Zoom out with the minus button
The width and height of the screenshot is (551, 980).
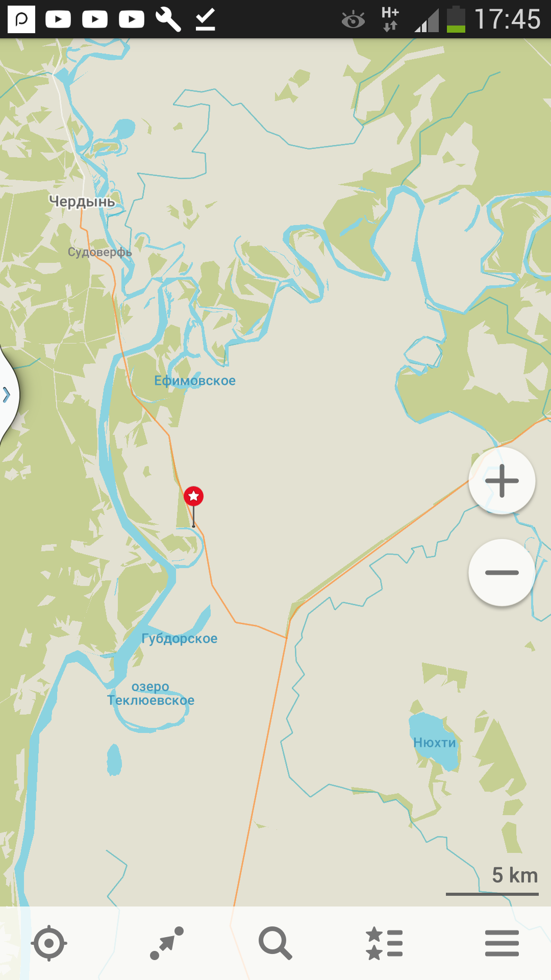pos(502,573)
